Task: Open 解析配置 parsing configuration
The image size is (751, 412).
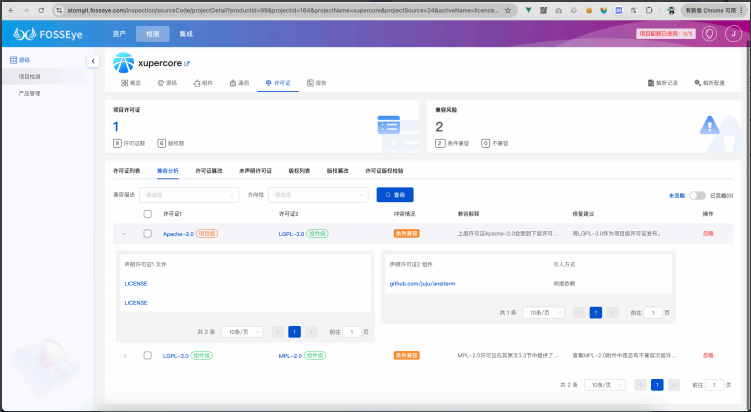Action: click(709, 83)
